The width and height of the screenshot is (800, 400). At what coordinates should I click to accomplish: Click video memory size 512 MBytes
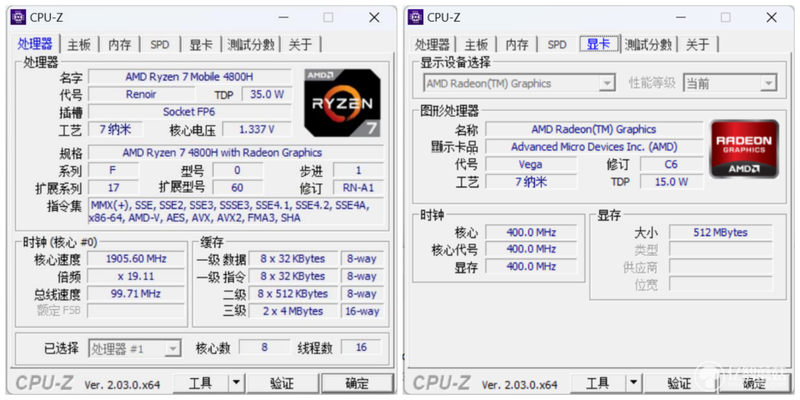pyautogui.click(x=720, y=233)
